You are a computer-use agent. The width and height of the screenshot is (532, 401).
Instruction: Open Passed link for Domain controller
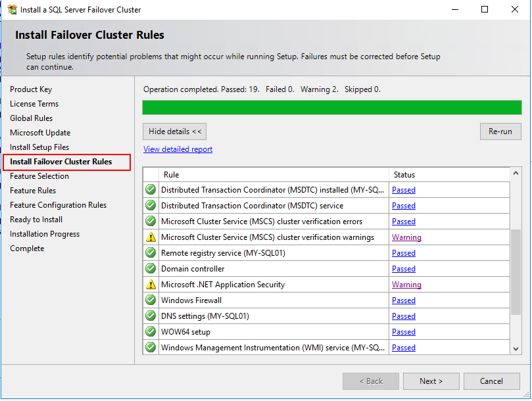(x=404, y=269)
